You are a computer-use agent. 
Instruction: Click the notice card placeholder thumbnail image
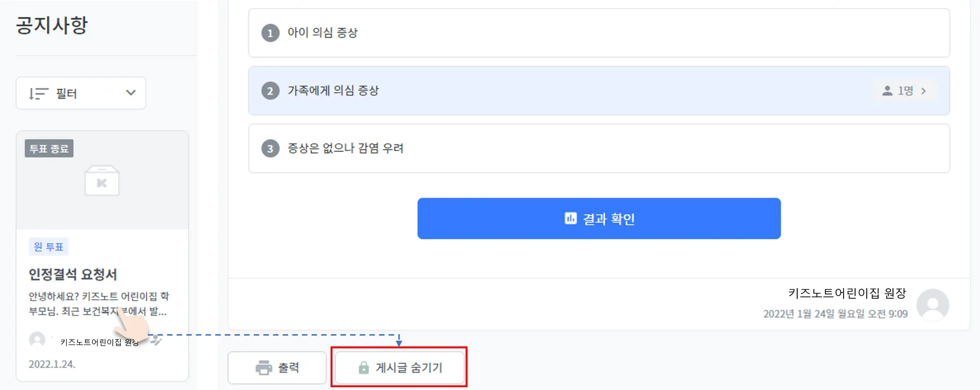102,181
